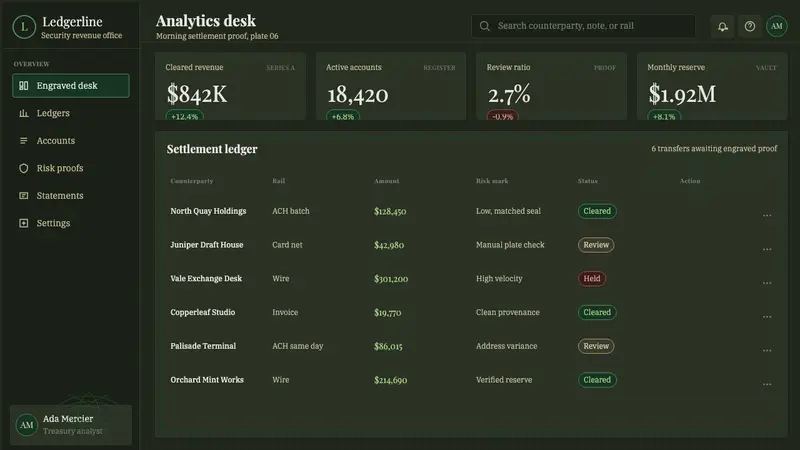800x450 pixels.
Task: Open the help question mark icon
Action: [749, 27]
